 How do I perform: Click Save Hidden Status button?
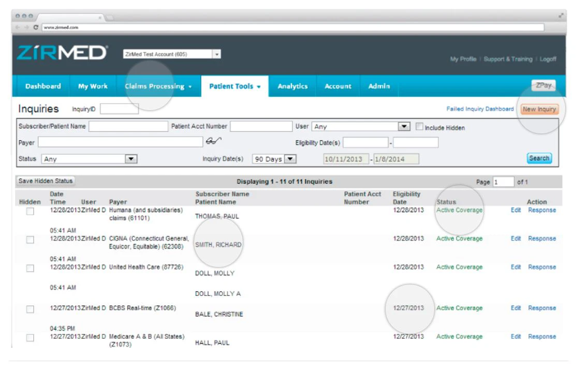tap(46, 181)
